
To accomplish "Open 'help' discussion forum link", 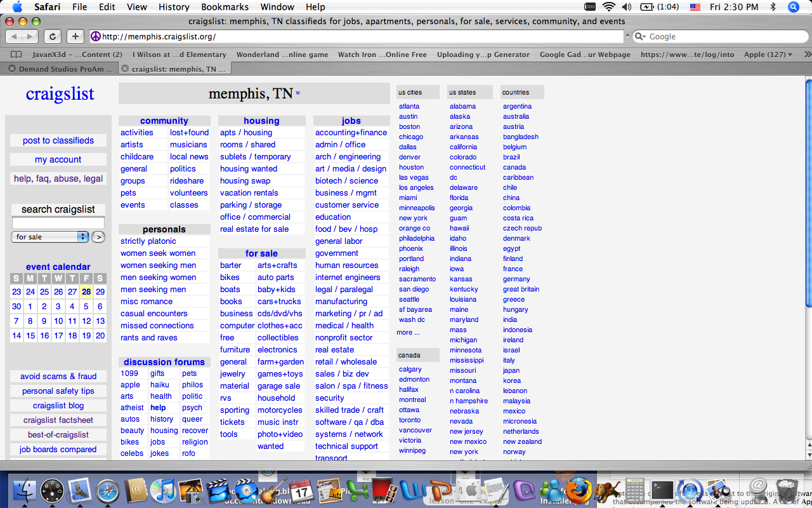I will pyautogui.click(x=158, y=407).
